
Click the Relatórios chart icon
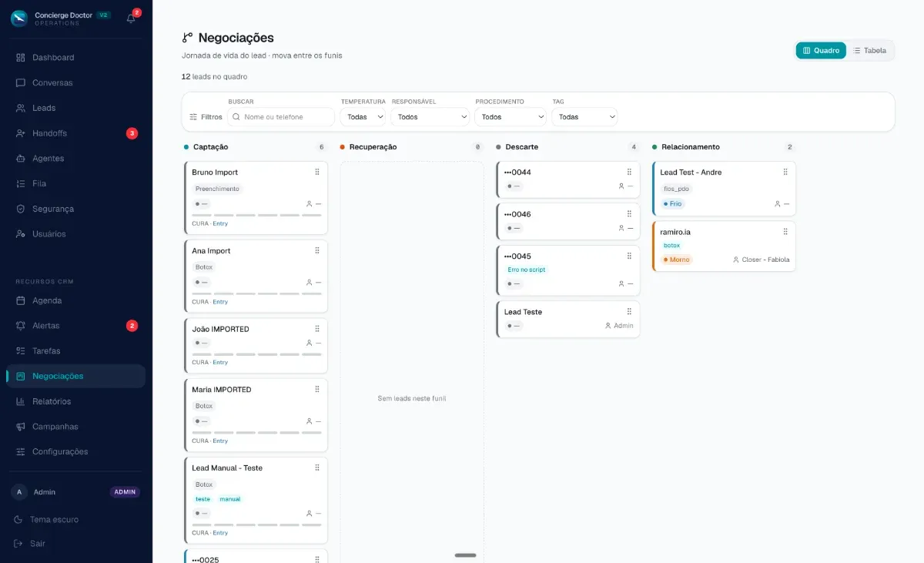(21, 401)
